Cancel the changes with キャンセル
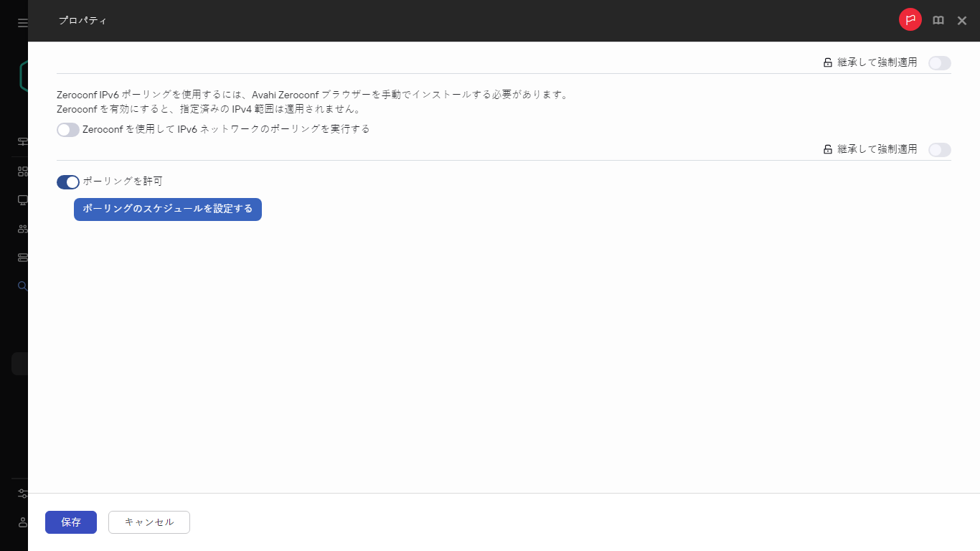The width and height of the screenshot is (980, 551). click(149, 522)
